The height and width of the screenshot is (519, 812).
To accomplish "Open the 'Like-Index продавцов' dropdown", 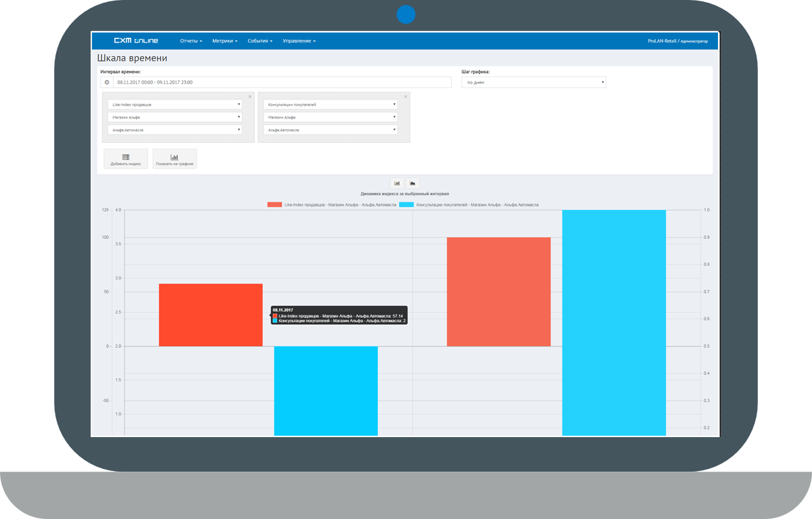I will 174,105.
